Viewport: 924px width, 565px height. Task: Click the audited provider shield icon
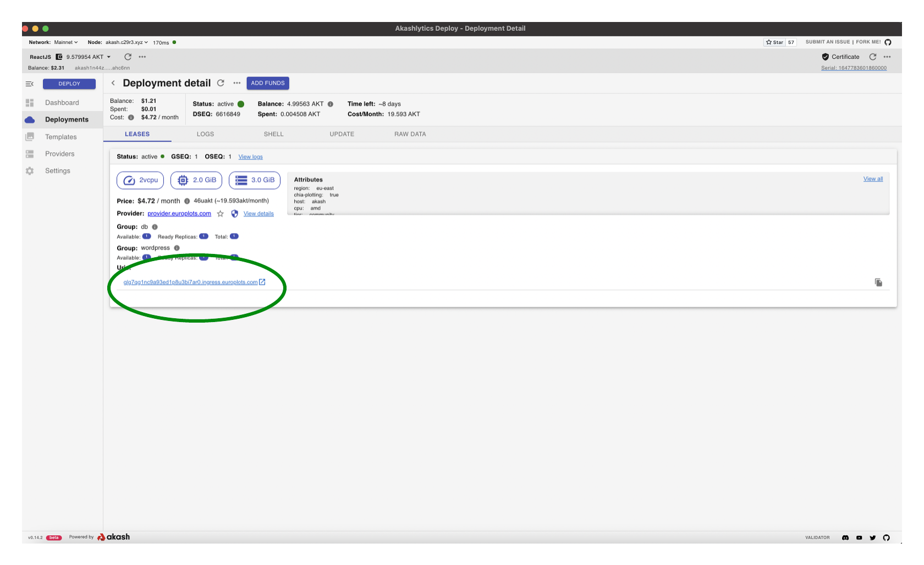click(235, 214)
